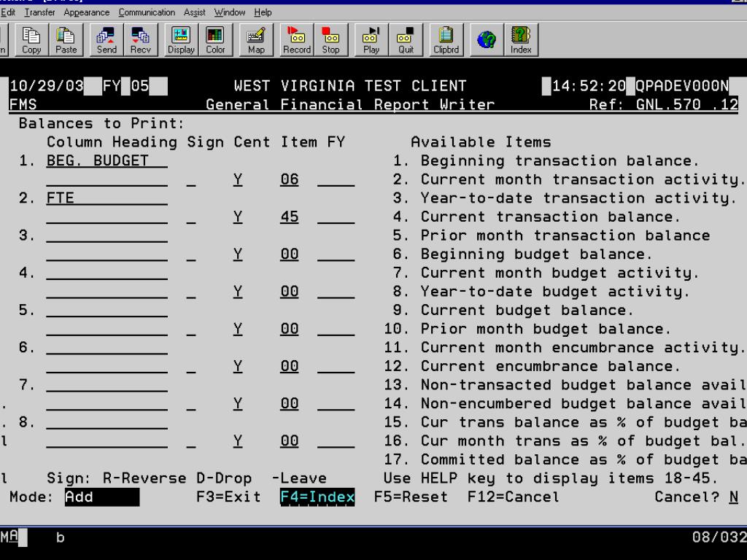Open the Appearance menu
747x560 pixels.
coord(87,12)
